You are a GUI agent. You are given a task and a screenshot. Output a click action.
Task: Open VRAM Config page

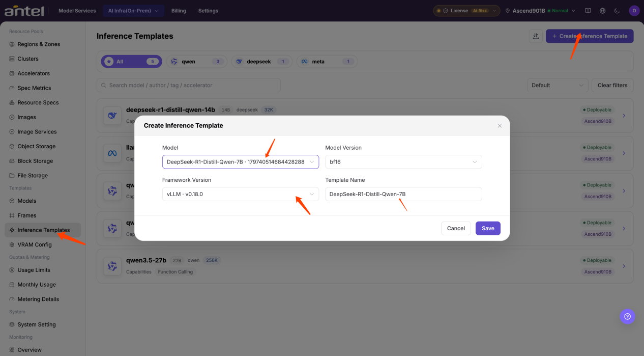point(43,244)
